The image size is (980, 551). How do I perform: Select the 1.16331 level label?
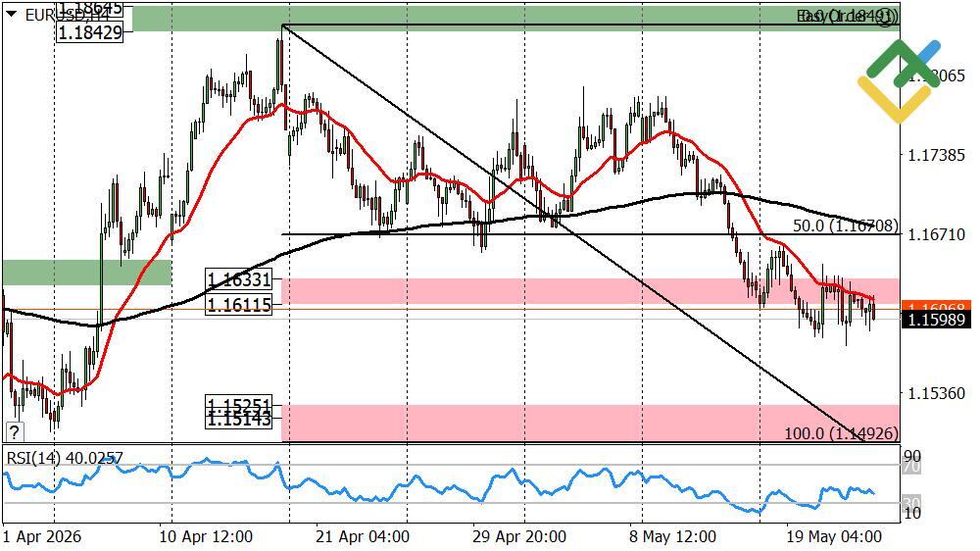pos(239,279)
